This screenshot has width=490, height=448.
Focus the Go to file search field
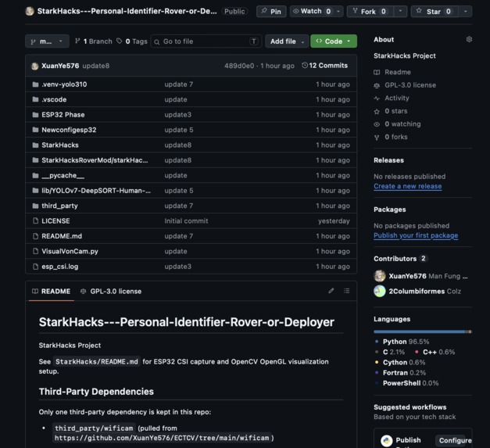point(206,41)
